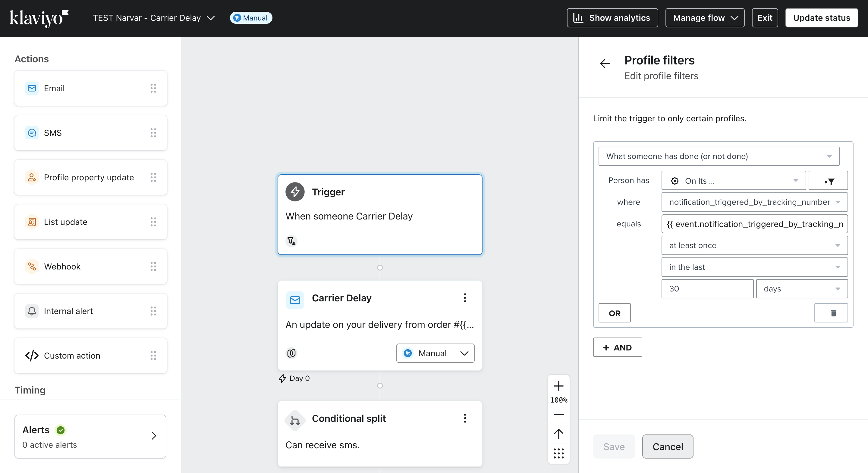Click the Manual status badge in header
868x473 pixels.
[251, 18]
